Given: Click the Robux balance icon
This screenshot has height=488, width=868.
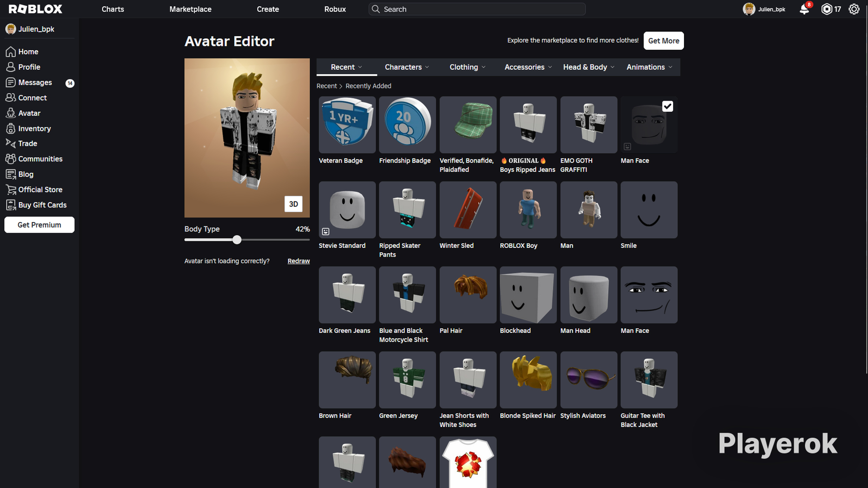Looking at the screenshot, I should click(x=827, y=9).
